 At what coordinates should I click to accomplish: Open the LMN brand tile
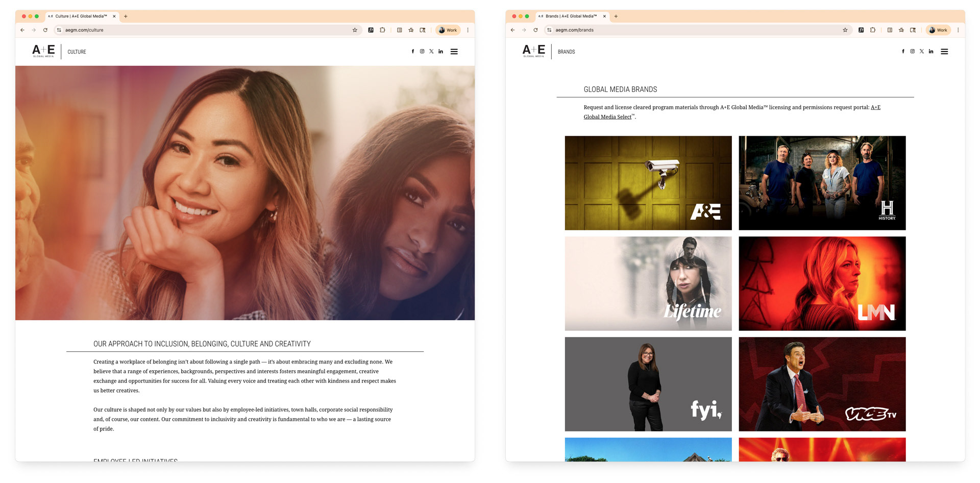822,283
